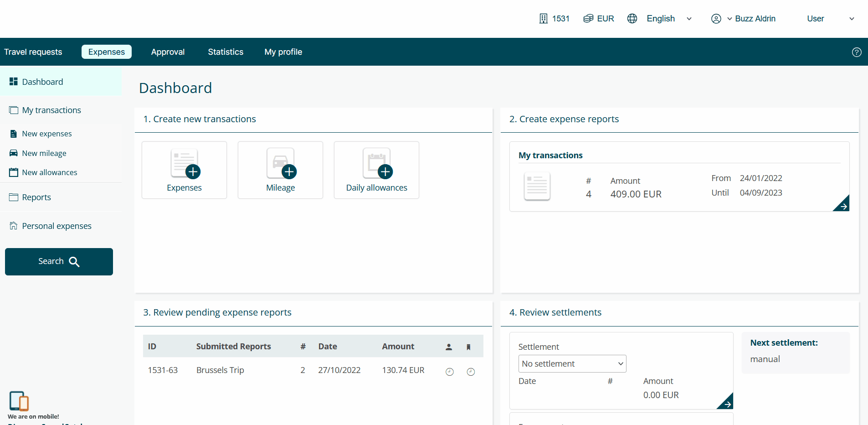Click second clock status icon in report row

click(471, 372)
